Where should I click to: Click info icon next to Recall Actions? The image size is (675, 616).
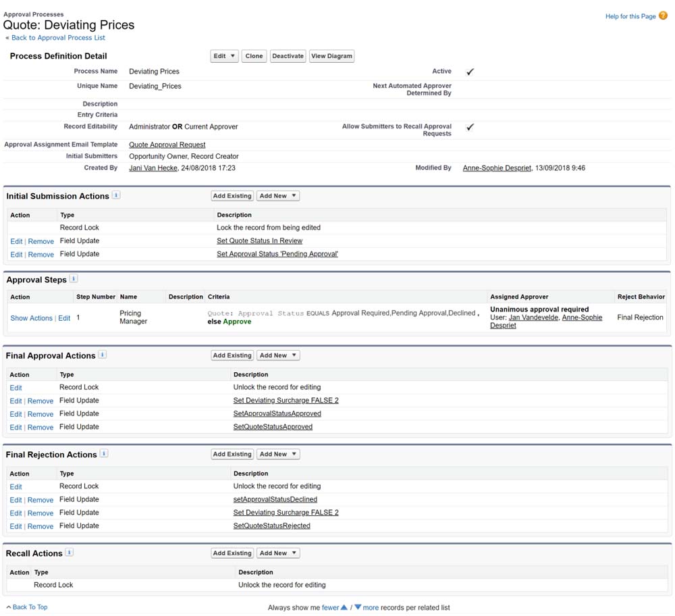tap(70, 553)
